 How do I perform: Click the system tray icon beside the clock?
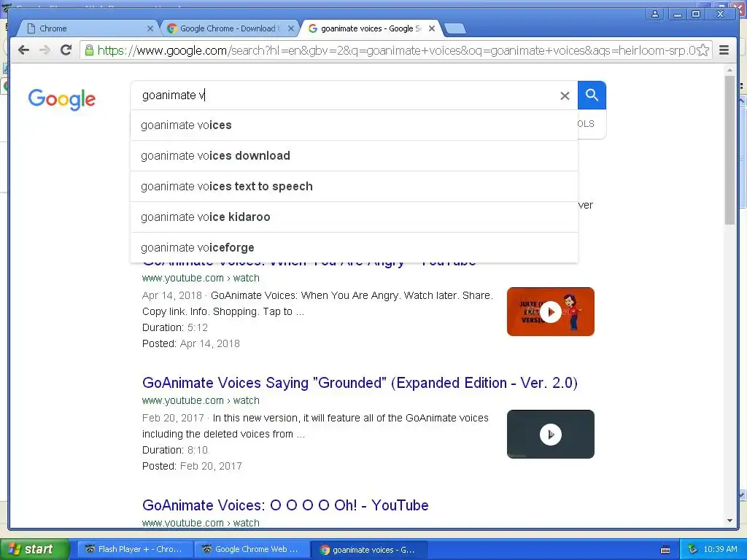click(692, 550)
